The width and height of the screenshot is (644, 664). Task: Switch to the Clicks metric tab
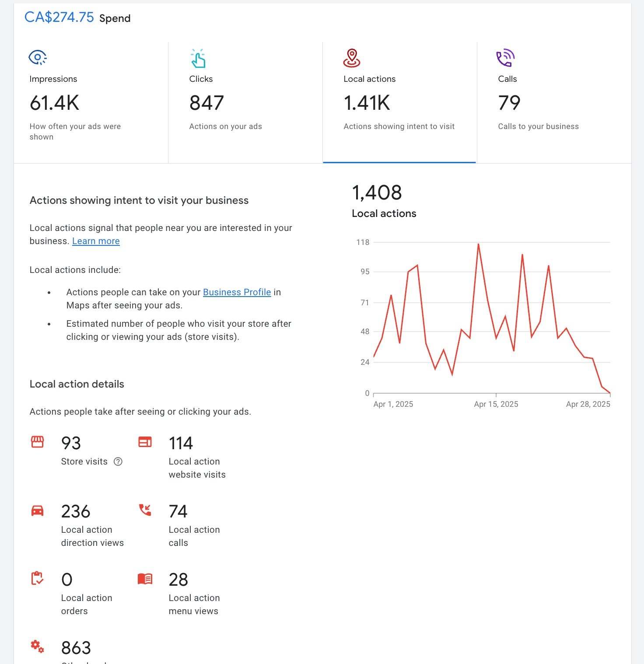pyautogui.click(x=245, y=103)
